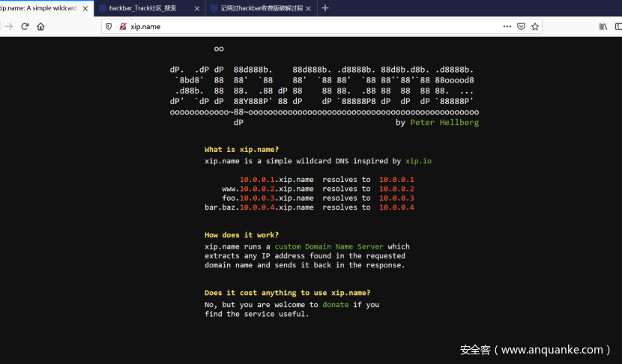
Task: Show insecure connection site info
Action: click(123, 26)
